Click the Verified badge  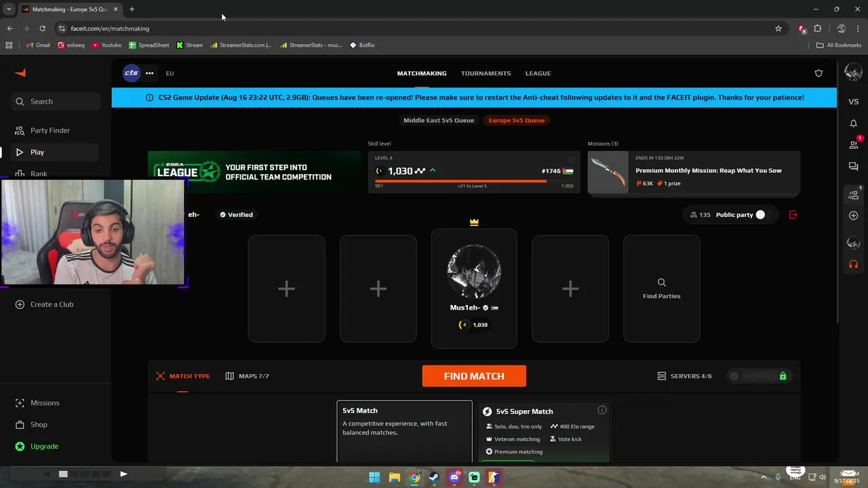click(x=236, y=215)
